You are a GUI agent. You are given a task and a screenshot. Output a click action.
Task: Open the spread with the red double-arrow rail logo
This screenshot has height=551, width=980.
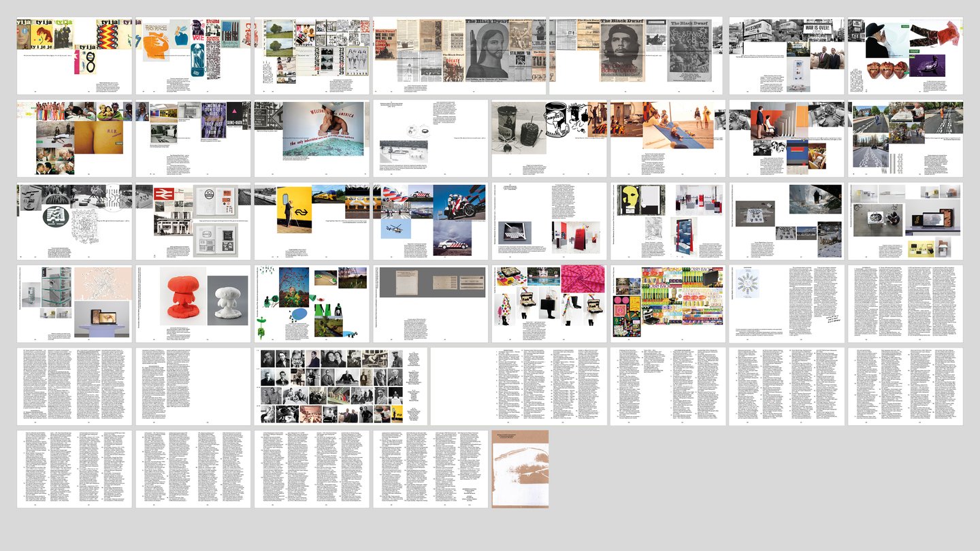pyautogui.click(x=193, y=221)
